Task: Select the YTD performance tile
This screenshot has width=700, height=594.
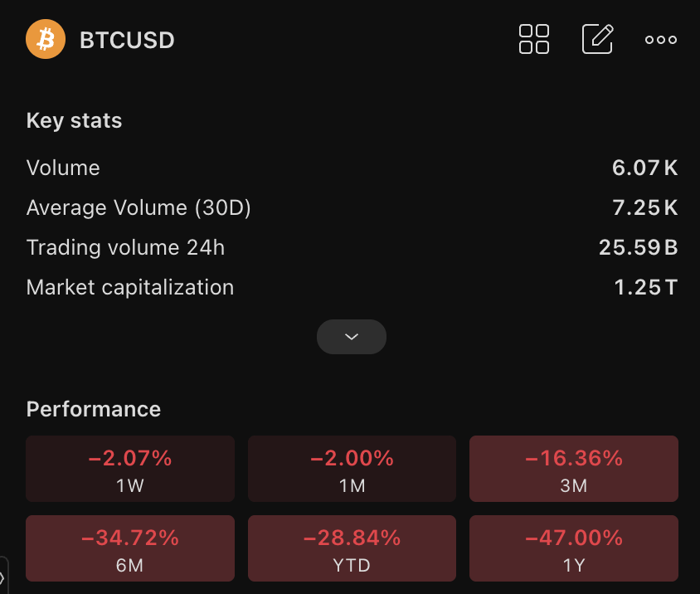Action: coord(352,548)
